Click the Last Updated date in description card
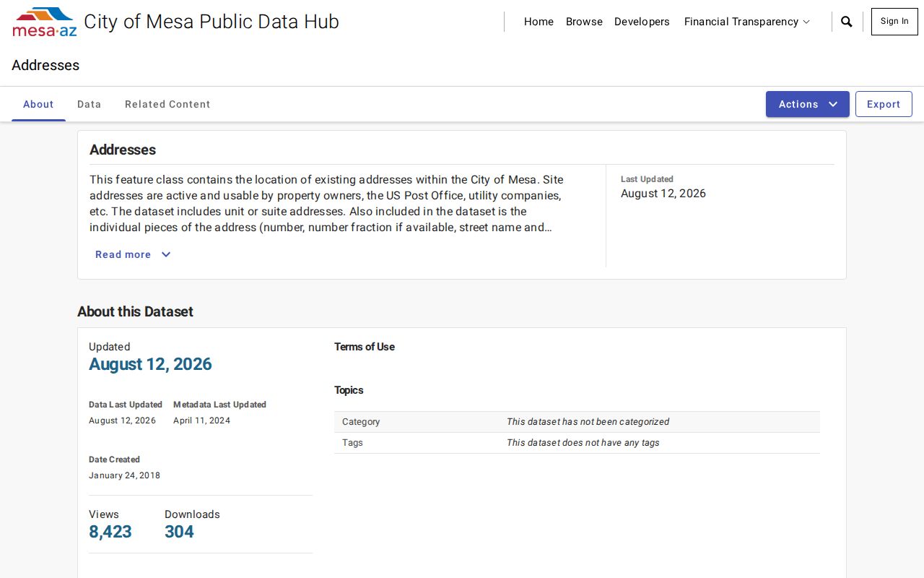 pyautogui.click(x=663, y=194)
